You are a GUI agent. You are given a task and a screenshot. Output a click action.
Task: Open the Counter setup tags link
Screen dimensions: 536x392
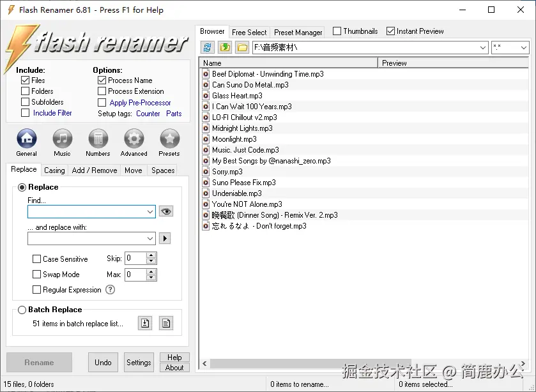tap(148, 114)
